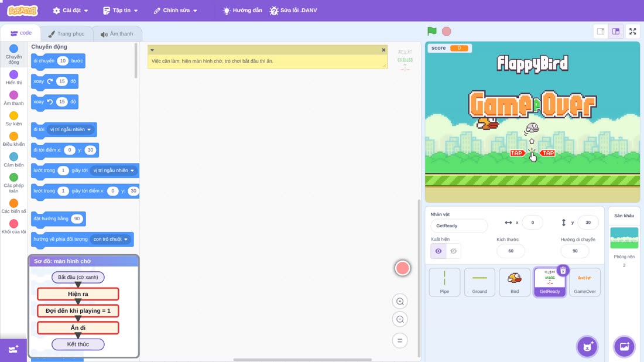Select the Các biến số block category
This screenshot has width=644, height=362.
tap(13, 206)
